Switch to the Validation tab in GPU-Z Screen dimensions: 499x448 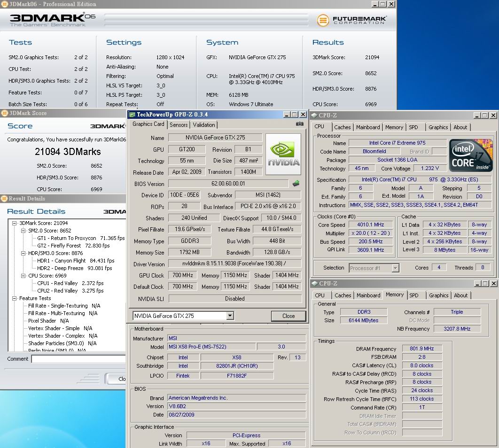tap(203, 125)
